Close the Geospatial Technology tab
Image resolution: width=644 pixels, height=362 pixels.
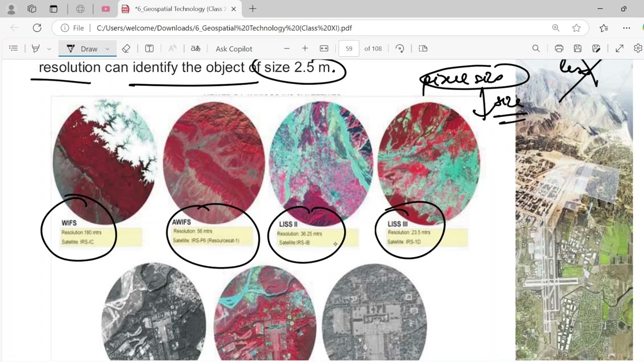233,9
